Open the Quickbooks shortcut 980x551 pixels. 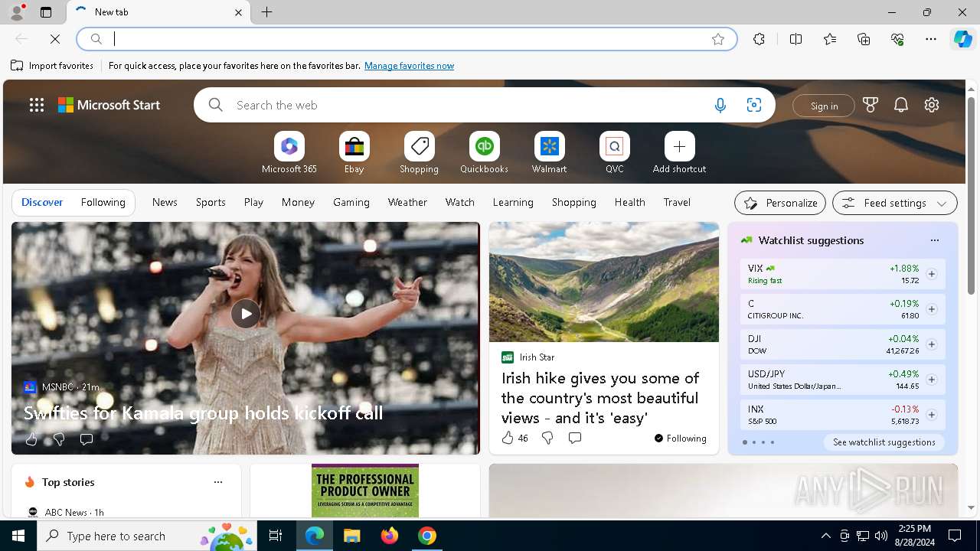484,153
